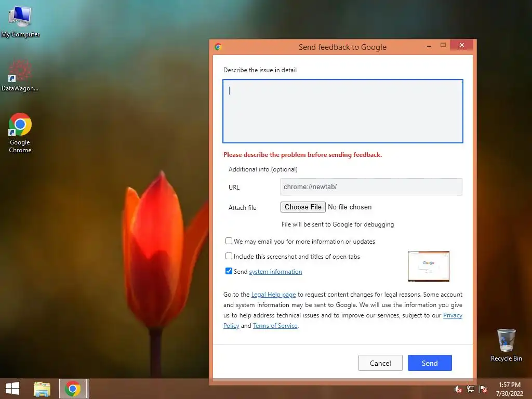The width and height of the screenshot is (532, 399).
Task: Open the Legal Help page link
Action: coord(273,295)
